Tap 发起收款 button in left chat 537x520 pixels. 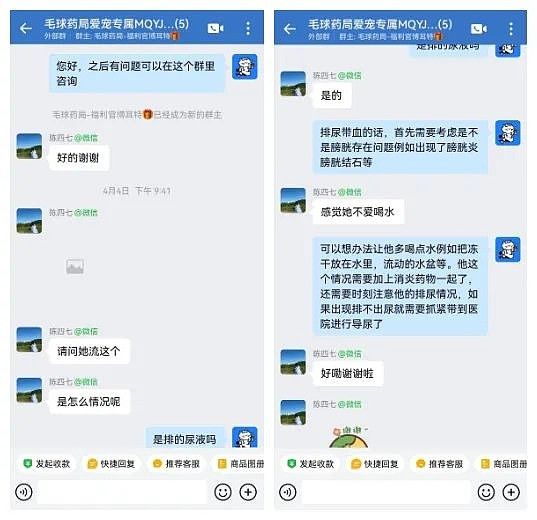pyautogui.click(x=47, y=464)
